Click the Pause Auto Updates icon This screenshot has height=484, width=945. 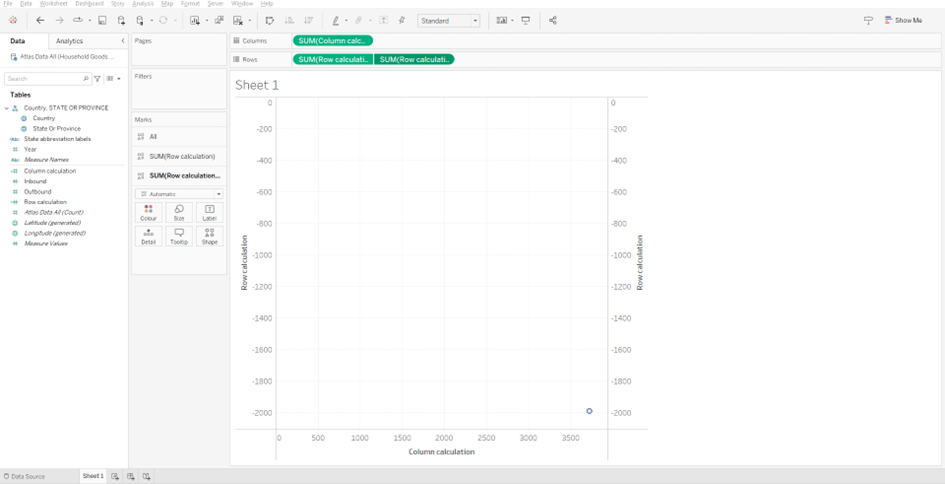click(x=140, y=20)
